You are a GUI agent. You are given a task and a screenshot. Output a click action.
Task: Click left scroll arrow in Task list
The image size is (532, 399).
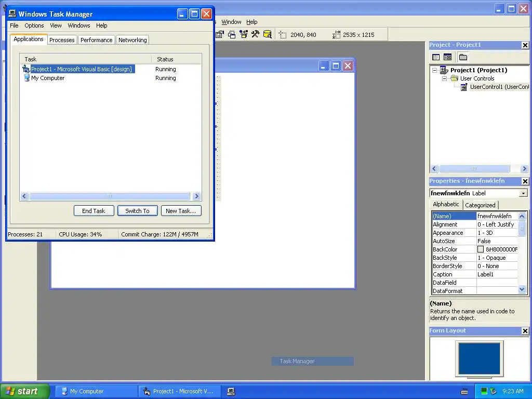pyautogui.click(x=24, y=196)
